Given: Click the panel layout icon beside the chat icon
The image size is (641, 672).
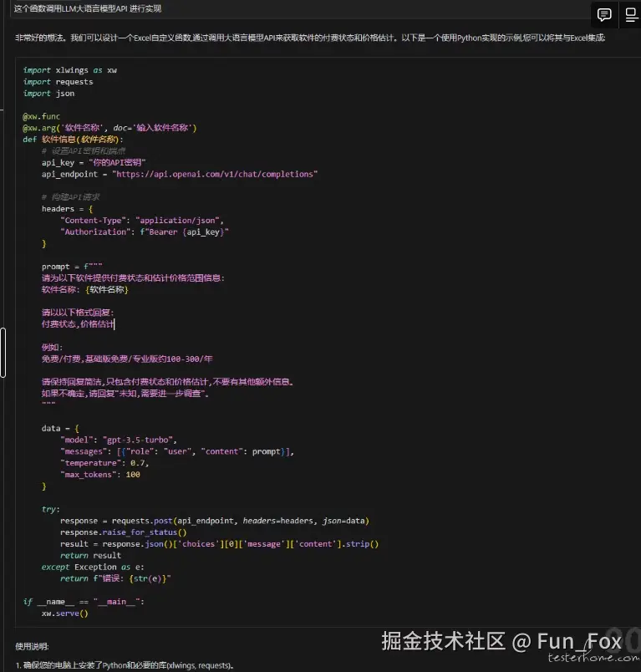Looking at the screenshot, I should [631, 15].
